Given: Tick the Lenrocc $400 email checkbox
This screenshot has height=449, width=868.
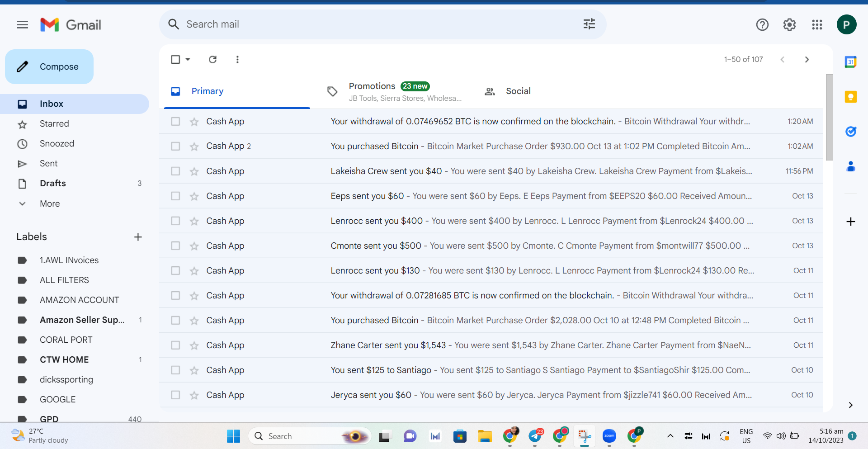Looking at the screenshot, I should coord(175,221).
